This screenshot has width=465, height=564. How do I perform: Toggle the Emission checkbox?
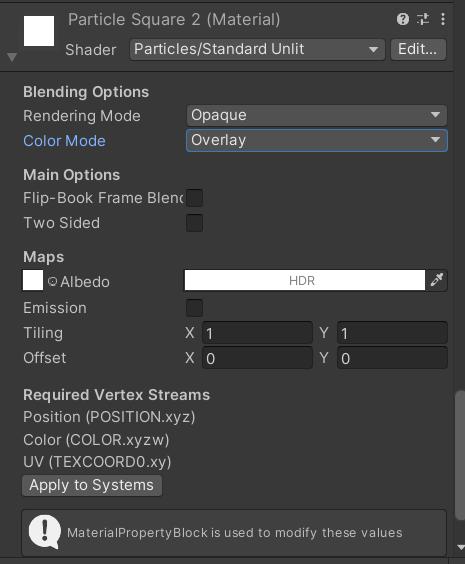[194, 308]
